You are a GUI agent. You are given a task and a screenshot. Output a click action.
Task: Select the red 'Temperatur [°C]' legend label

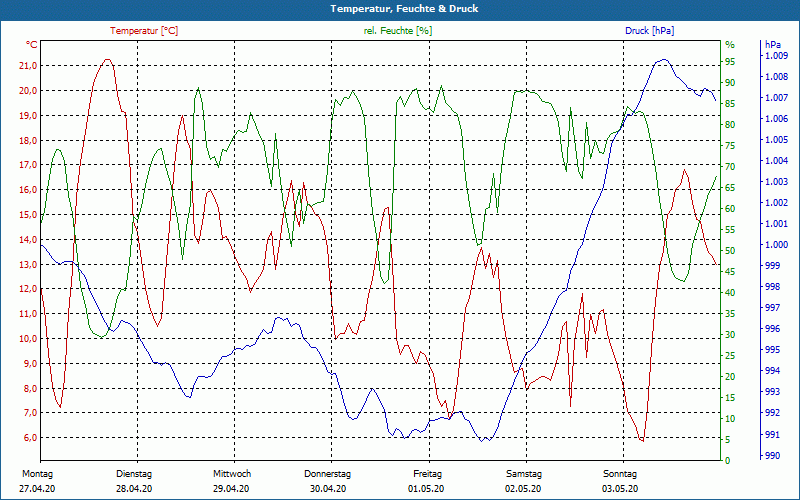(144, 31)
